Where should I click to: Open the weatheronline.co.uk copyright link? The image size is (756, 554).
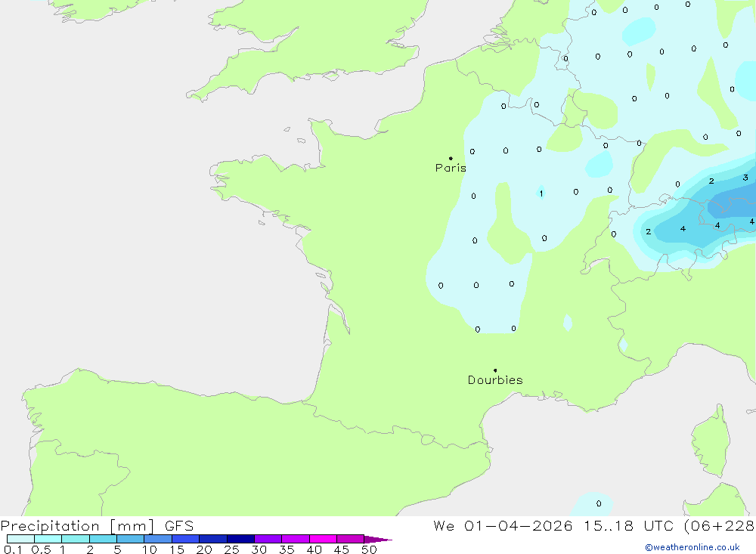(692, 547)
